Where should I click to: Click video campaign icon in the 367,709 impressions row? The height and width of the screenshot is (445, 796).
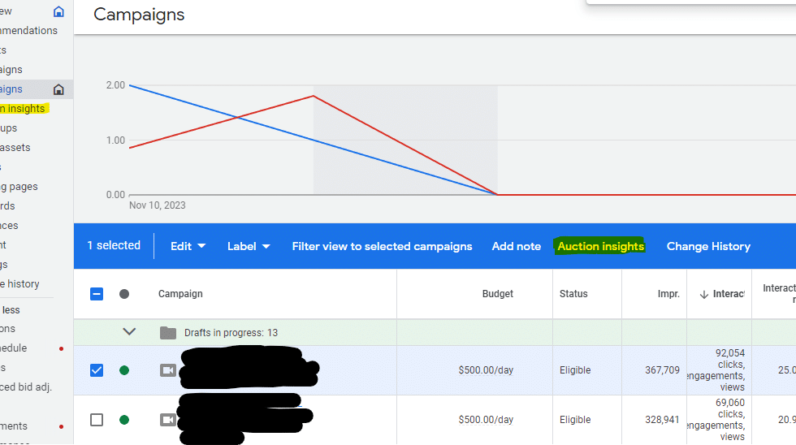[x=168, y=370]
